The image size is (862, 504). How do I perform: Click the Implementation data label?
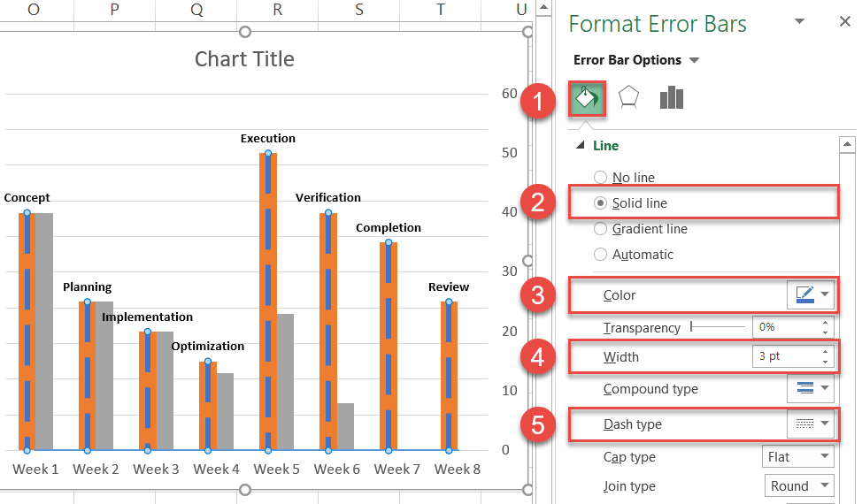coord(147,317)
